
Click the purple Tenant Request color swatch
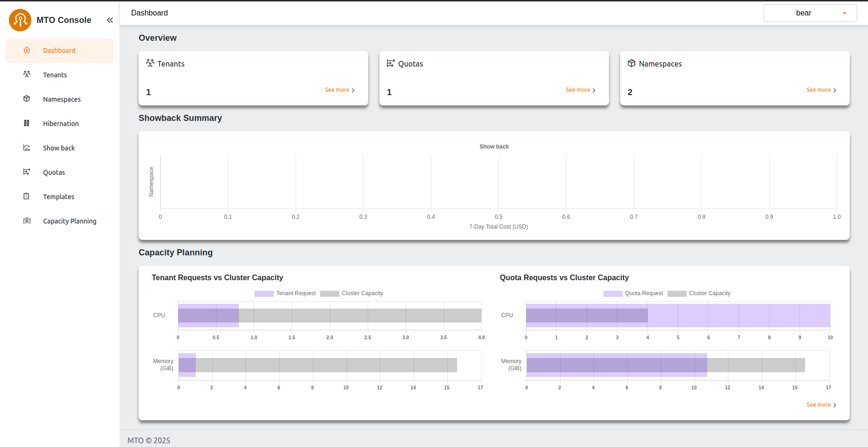(x=264, y=293)
